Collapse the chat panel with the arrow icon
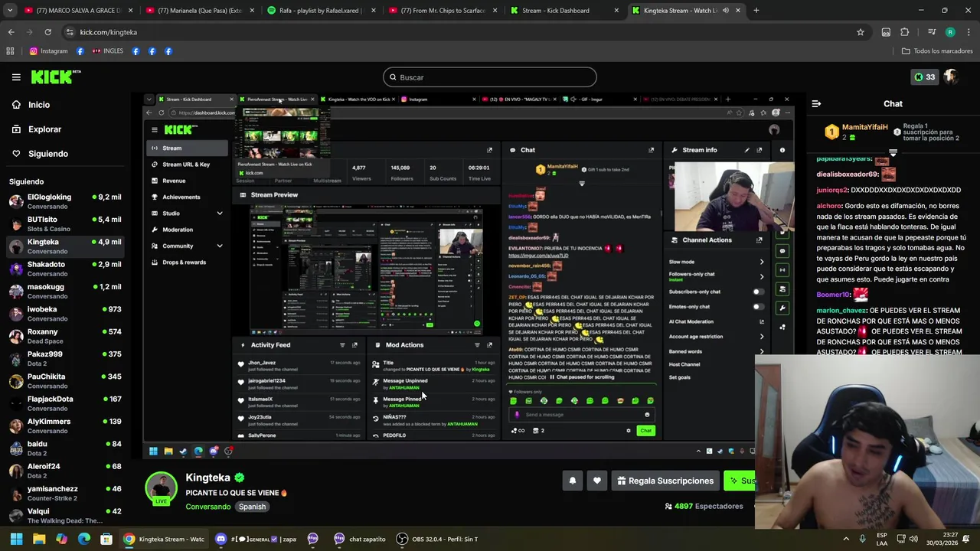 [x=816, y=103]
